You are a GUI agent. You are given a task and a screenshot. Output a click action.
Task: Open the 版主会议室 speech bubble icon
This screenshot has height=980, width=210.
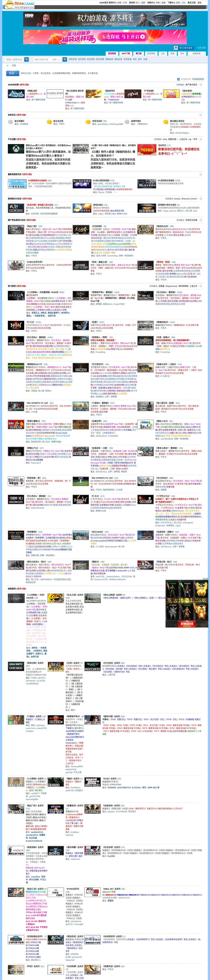coord(49,122)
